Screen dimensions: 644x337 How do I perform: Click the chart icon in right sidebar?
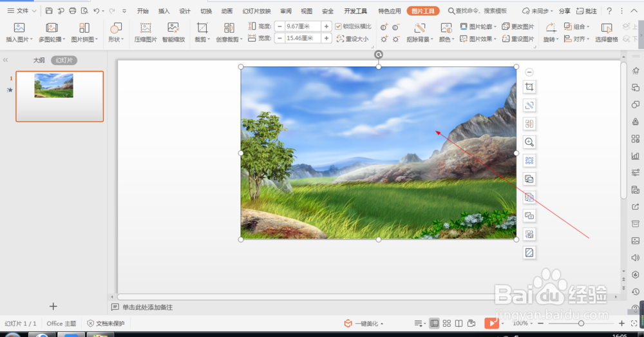pos(636,156)
